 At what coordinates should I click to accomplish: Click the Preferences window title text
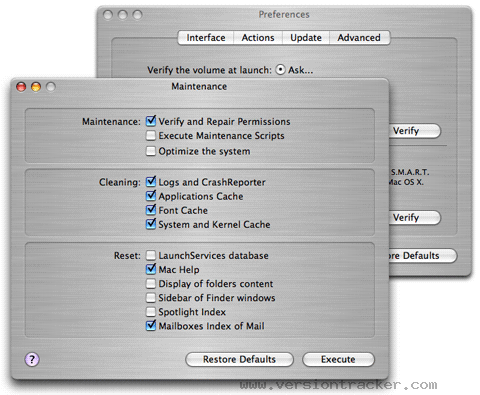[x=284, y=15]
